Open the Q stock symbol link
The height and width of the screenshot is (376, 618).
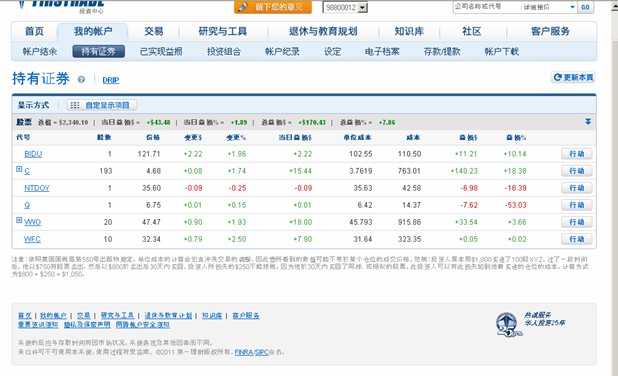(27, 205)
